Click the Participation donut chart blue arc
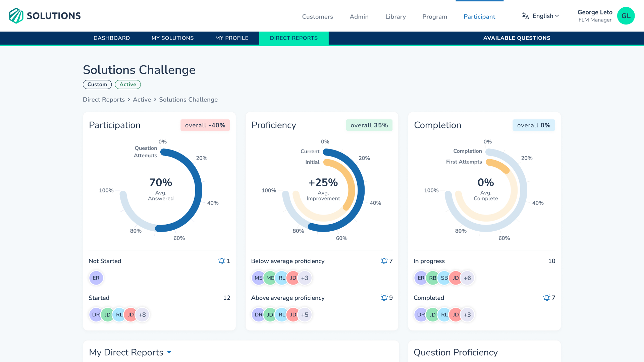The height and width of the screenshot is (362, 644). click(x=198, y=190)
